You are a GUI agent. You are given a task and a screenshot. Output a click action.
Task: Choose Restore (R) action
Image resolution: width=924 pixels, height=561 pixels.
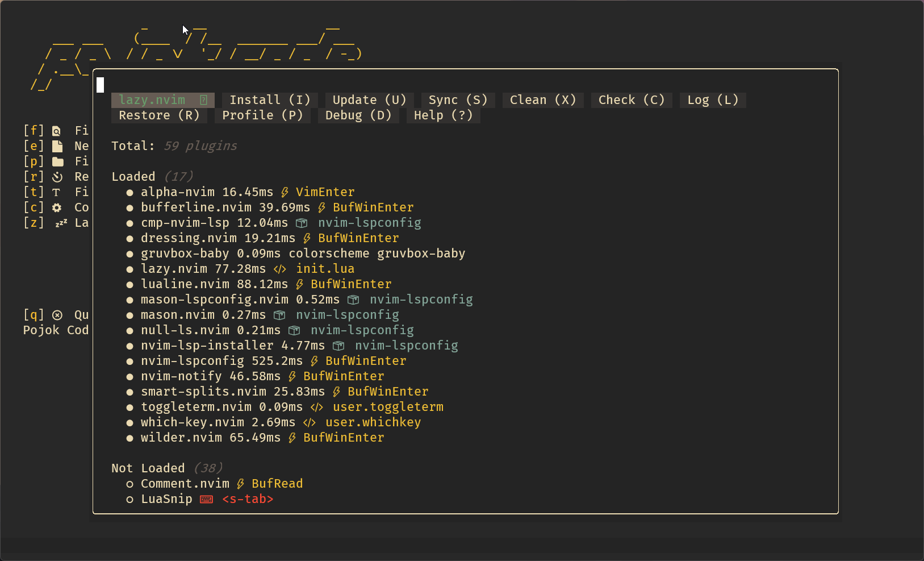(159, 115)
